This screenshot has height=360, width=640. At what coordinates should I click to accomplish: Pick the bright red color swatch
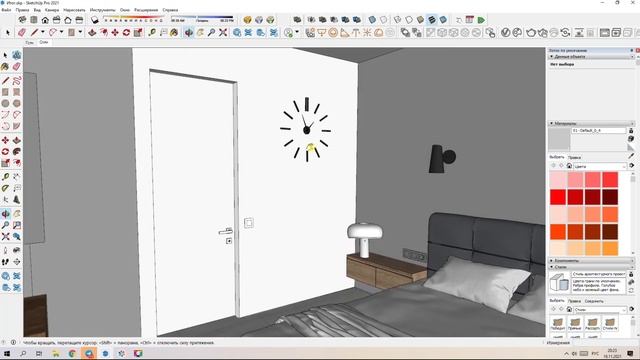point(558,197)
